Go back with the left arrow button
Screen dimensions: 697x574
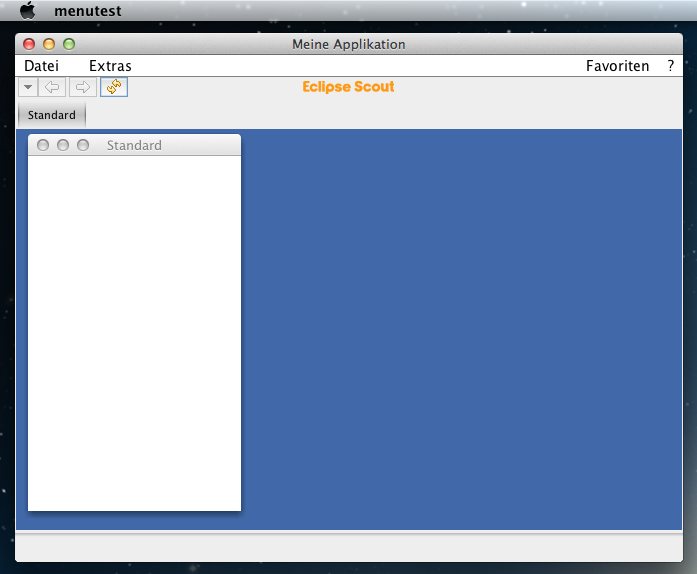[x=52, y=87]
